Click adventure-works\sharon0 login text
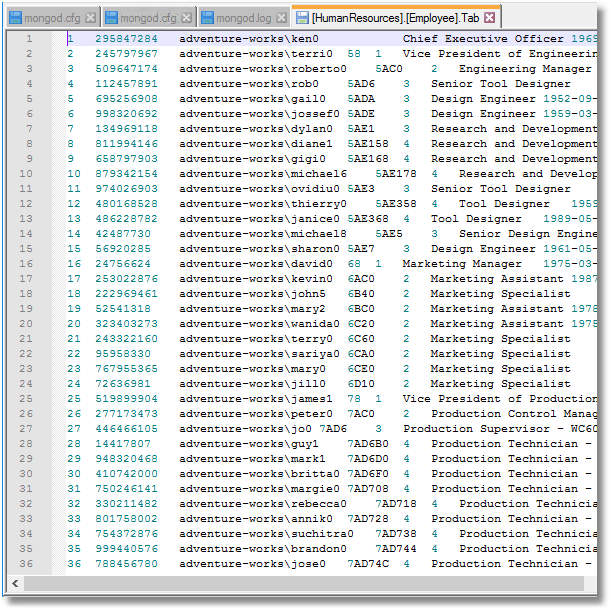 tap(260, 249)
